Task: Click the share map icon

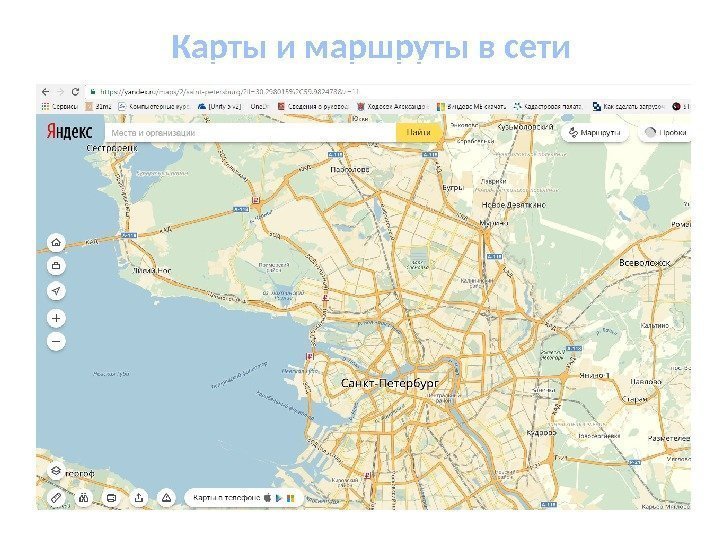Action: tap(139, 498)
